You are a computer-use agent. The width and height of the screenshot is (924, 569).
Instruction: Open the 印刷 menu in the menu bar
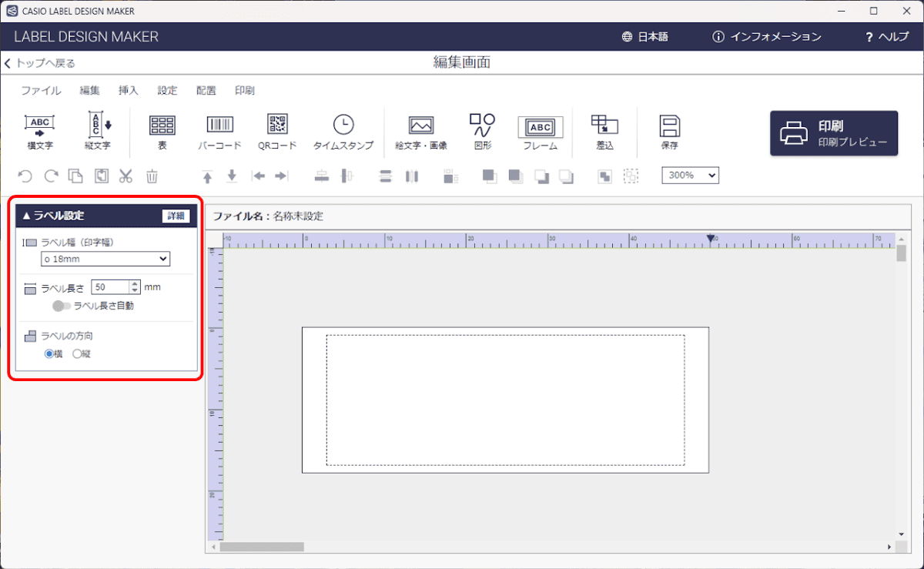245,90
